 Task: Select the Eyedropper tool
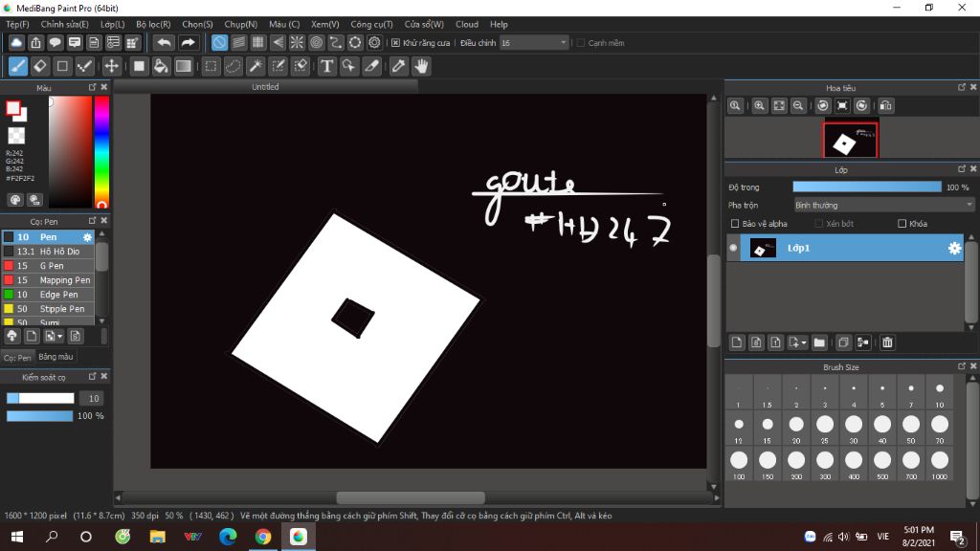(x=398, y=66)
